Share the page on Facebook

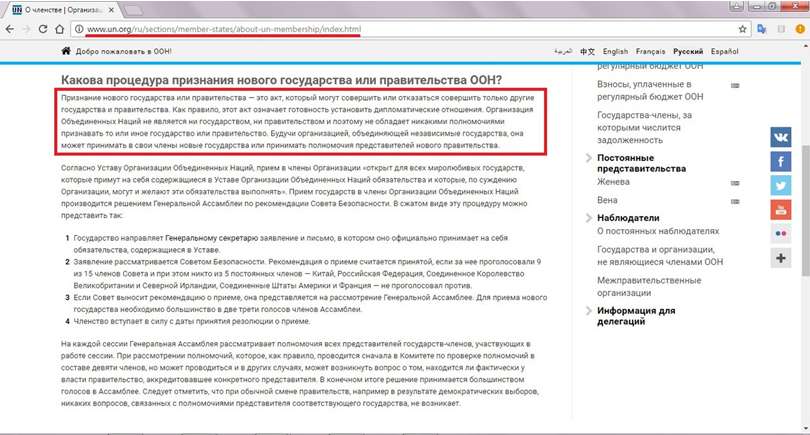tap(781, 161)
